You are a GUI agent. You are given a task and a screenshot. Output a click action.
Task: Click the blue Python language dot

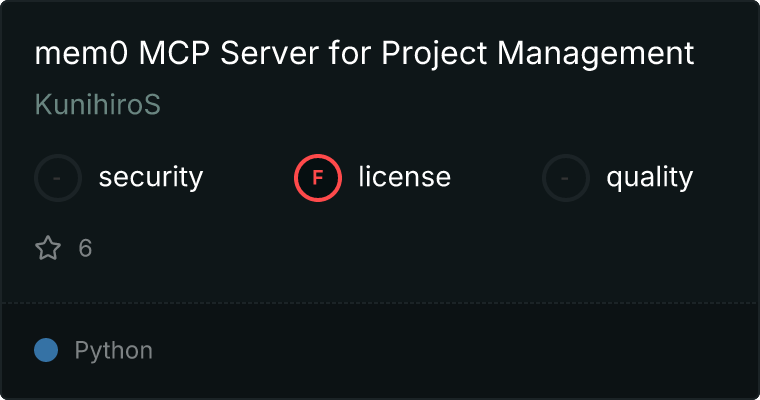tap(46, 350)
